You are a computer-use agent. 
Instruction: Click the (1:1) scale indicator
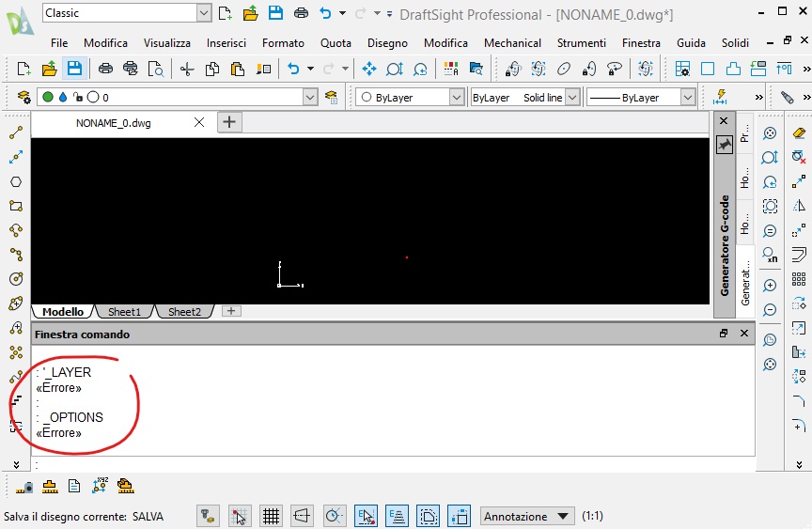pyautogui.click(x=592, y=516)
